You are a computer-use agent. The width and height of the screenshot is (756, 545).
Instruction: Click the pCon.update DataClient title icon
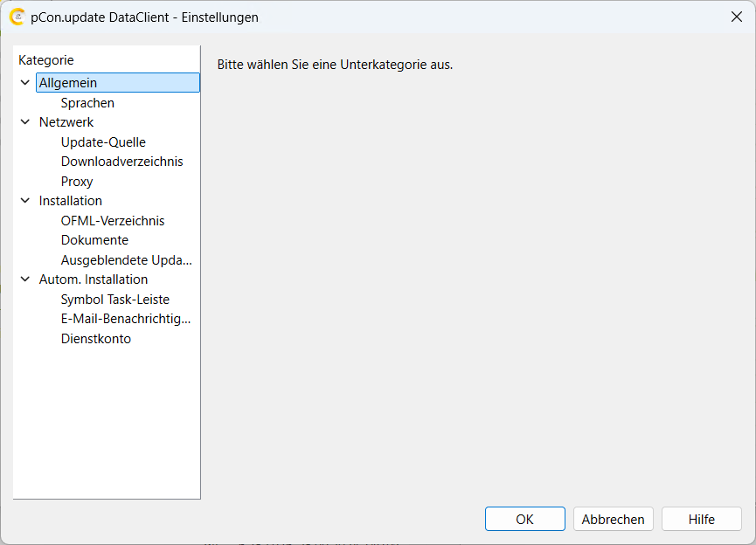pyautogui.click(x=17, y=17)
